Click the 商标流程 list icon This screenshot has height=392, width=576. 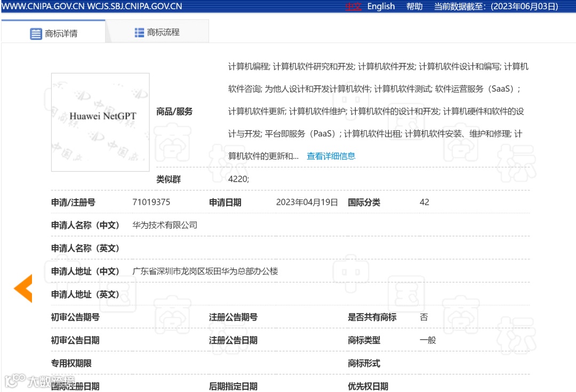(139, 33)
